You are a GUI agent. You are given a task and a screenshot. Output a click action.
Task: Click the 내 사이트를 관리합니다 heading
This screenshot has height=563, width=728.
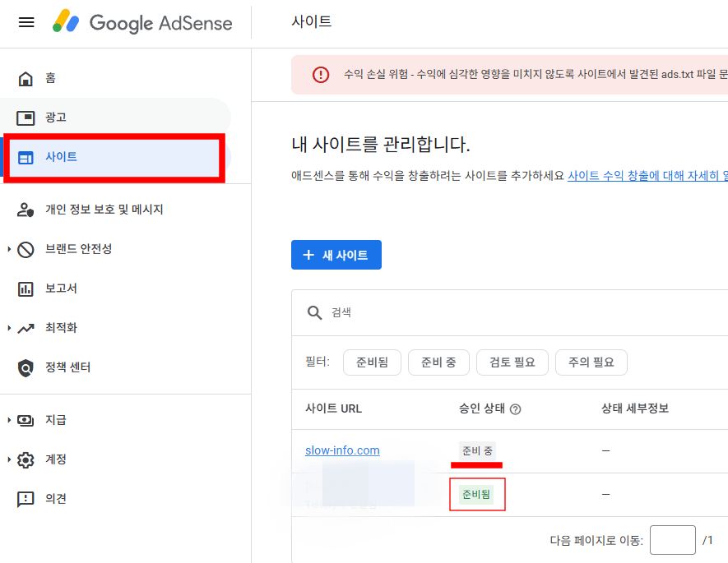coord(381,144)
